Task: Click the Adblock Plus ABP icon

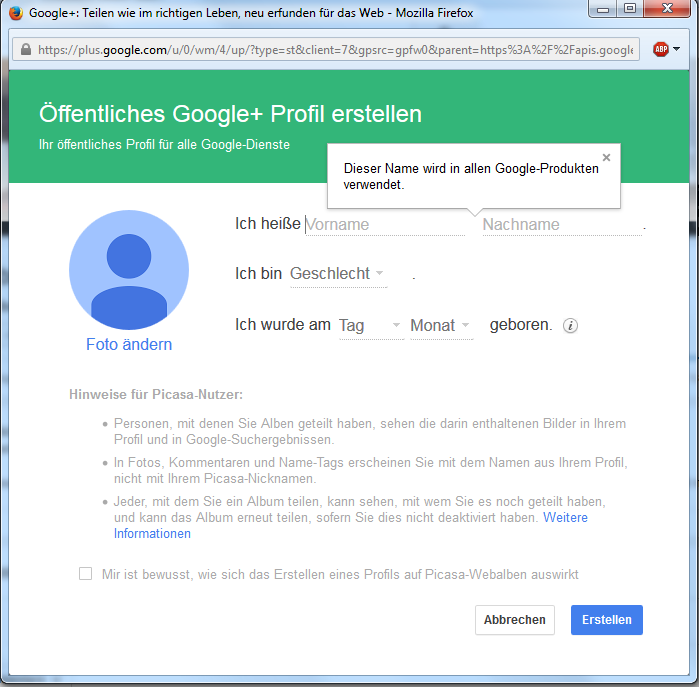Action: tap(661, 49)
